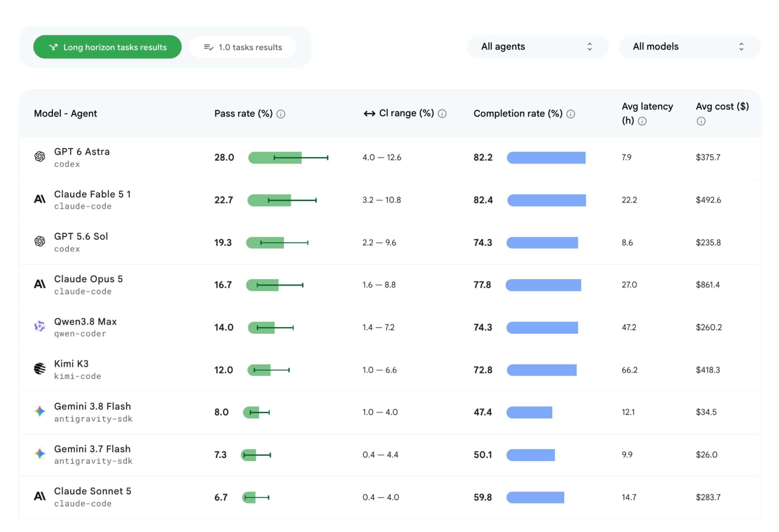Screen dimensions: 779x532
Task: Click the $34.5 average cost value
Action: point(706,412)
